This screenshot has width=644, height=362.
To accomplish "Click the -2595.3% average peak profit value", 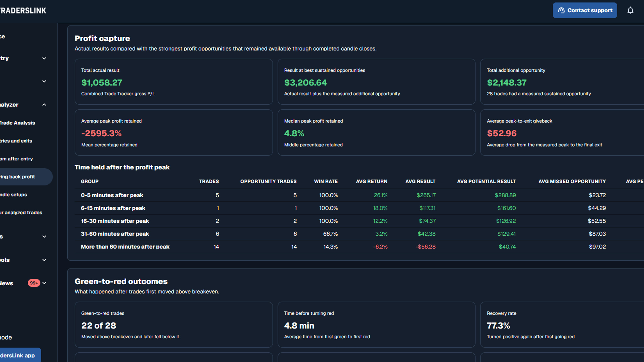I will [x=101, y=133].
